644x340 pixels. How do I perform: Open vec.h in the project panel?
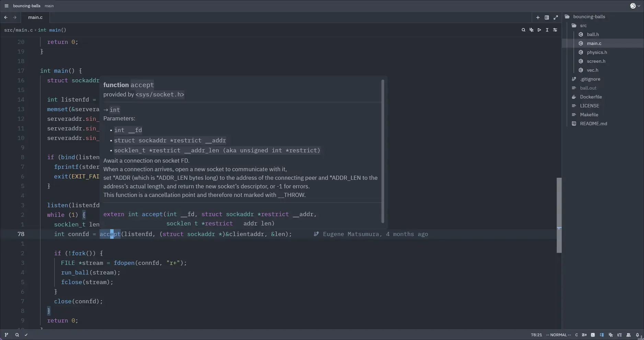[592, 70]
